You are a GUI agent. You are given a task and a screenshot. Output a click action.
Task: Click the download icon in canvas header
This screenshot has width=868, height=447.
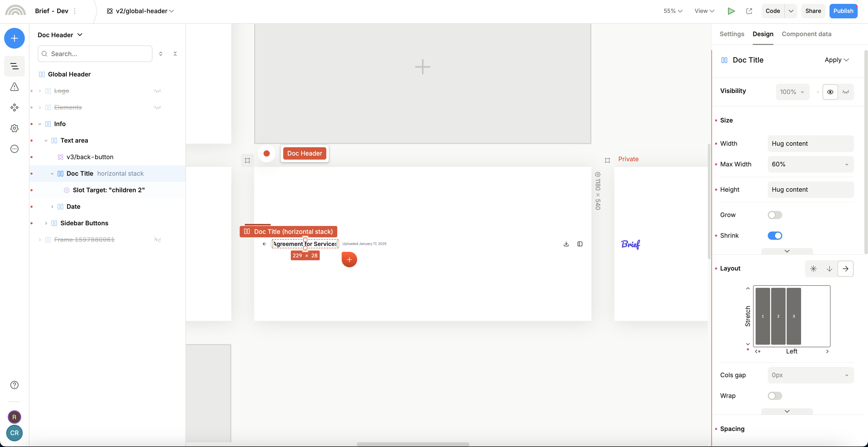coord(566,244)
